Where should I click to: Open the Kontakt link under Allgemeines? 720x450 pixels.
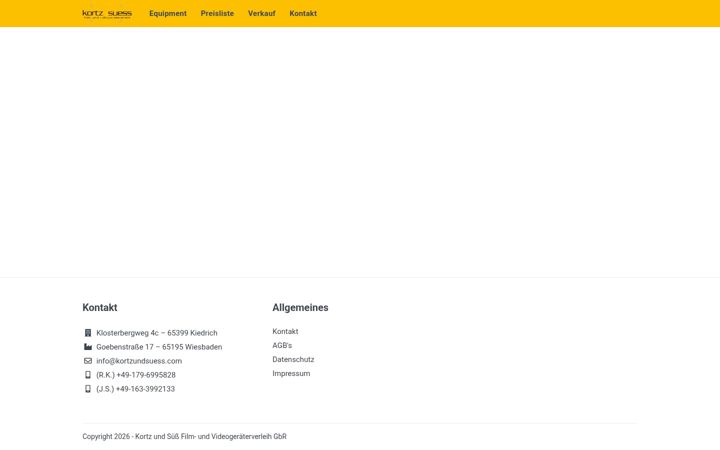tap(285, 332)
